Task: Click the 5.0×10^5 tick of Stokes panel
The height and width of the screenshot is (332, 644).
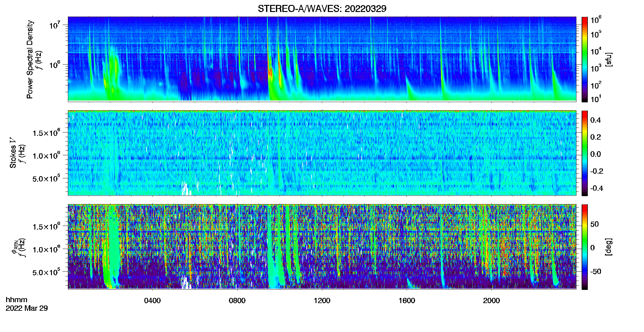Action: [x=46, y=178]
